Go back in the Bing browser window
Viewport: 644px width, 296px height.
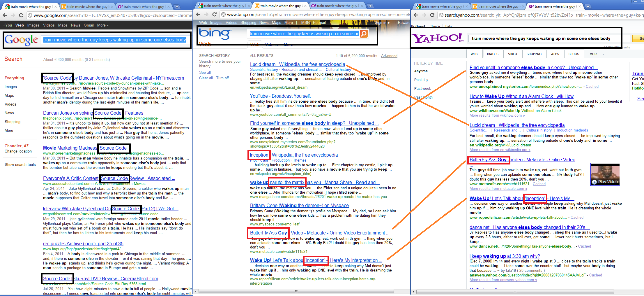coord(198,14)
